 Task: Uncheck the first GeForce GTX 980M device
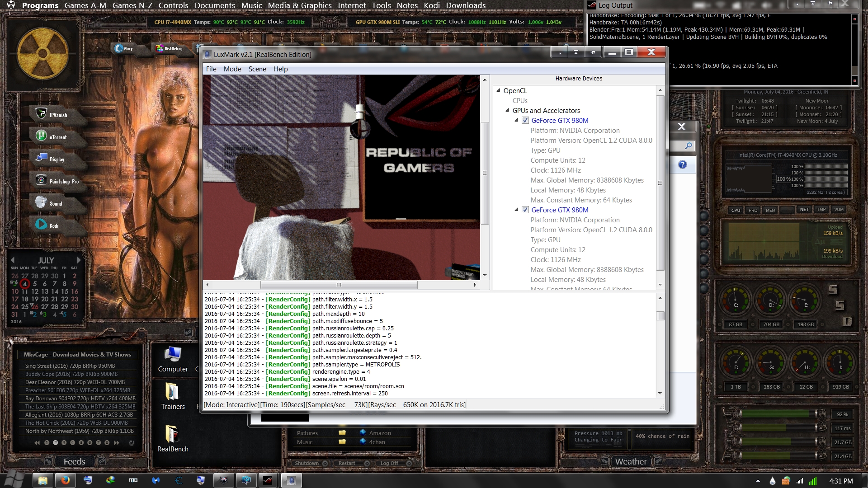click(525, 120)
